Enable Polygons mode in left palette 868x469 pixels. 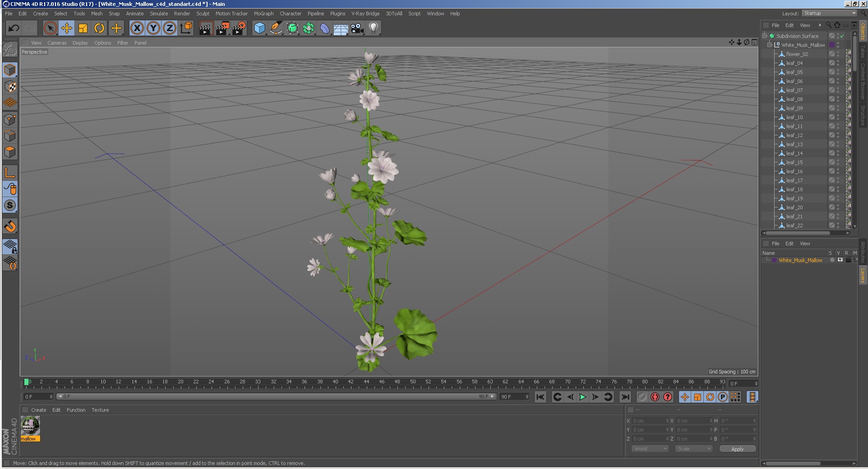(10, 152)
